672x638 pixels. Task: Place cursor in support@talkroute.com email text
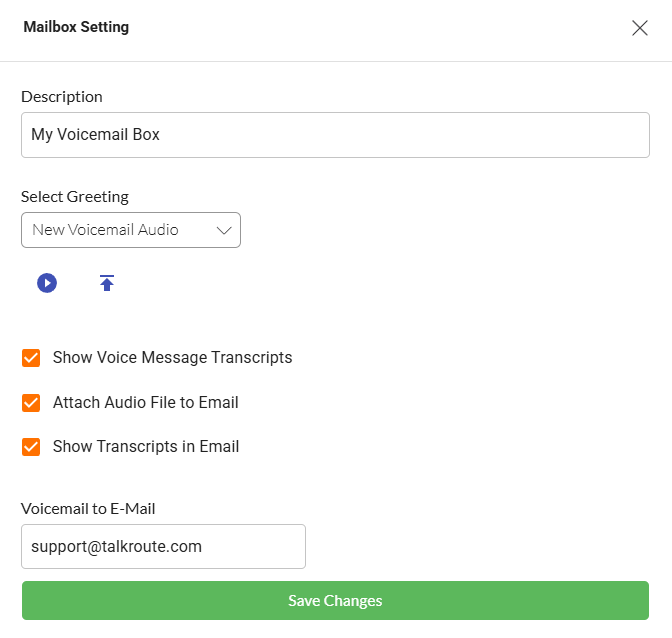(x=116, y=547)
